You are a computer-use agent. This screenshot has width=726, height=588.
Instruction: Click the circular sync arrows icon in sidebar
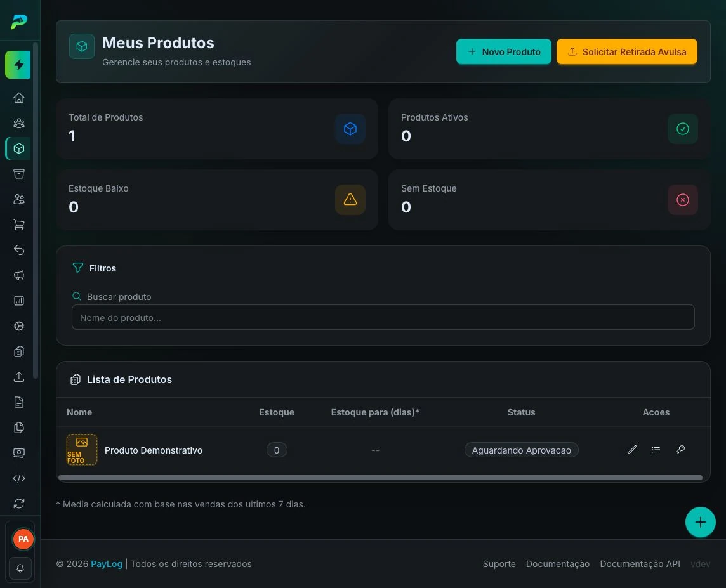pyautogui.click(x=19, y=504)
